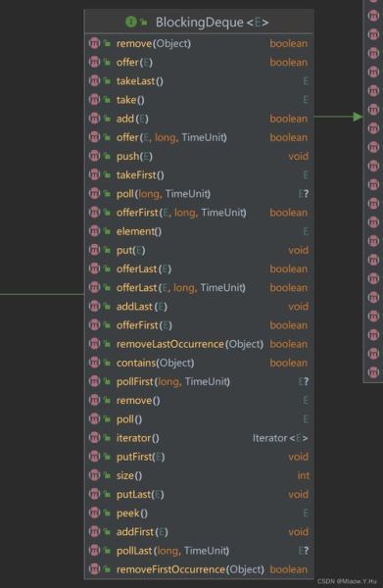Viewport: 383px width, 588px height.
Task: Click the method icon beside putLast(E)
Action: pos(94,494)
